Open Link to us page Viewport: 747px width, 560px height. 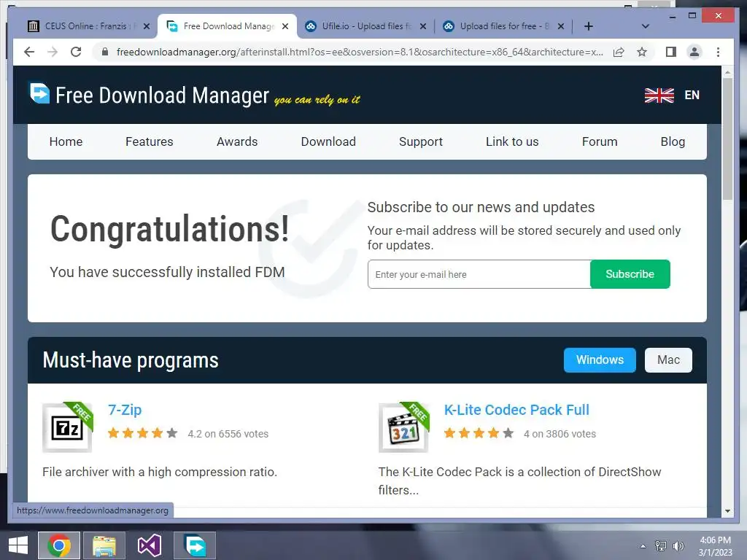512,141
